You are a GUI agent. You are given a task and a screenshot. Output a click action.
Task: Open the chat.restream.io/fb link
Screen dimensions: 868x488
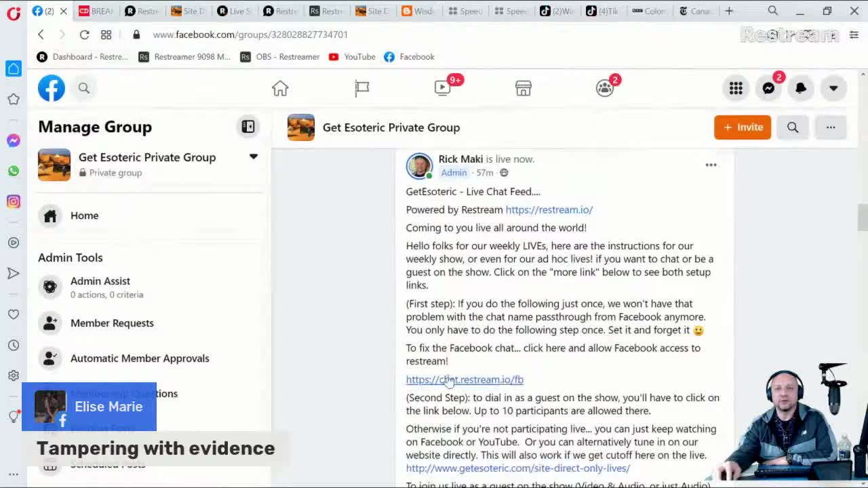tap(465, 380)
